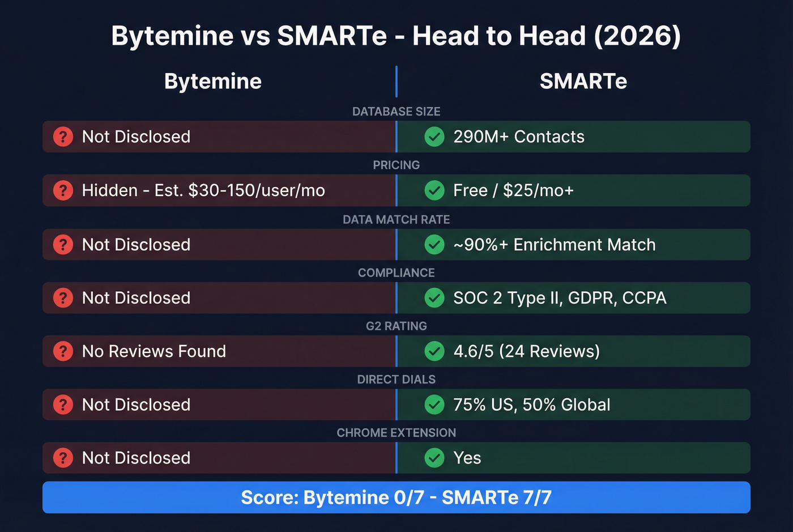Select the Bytemine column header
793x532 pixels.
[213, 82]
